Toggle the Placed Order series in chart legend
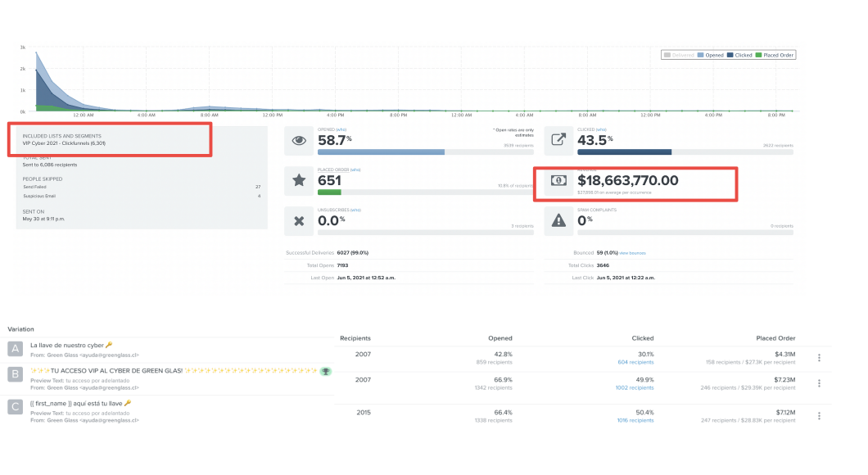Viewport: 868px width, 475px height. [774, 55]
